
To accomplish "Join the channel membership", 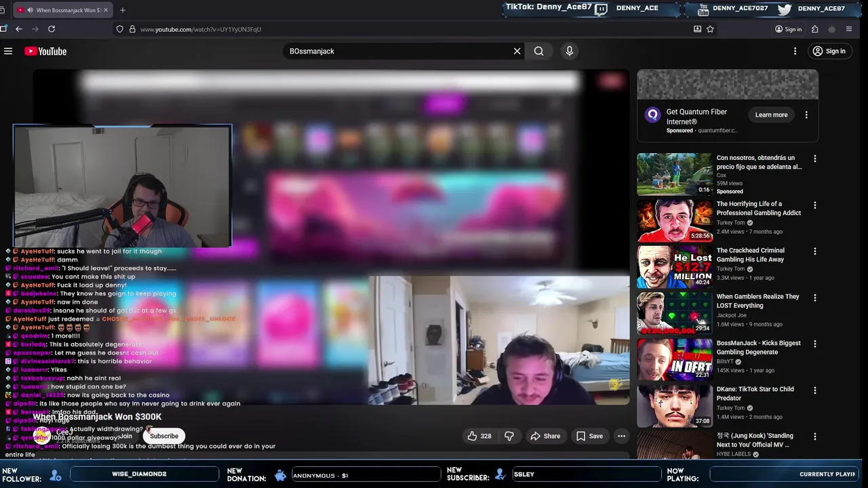I will click(x=125, y=436).
